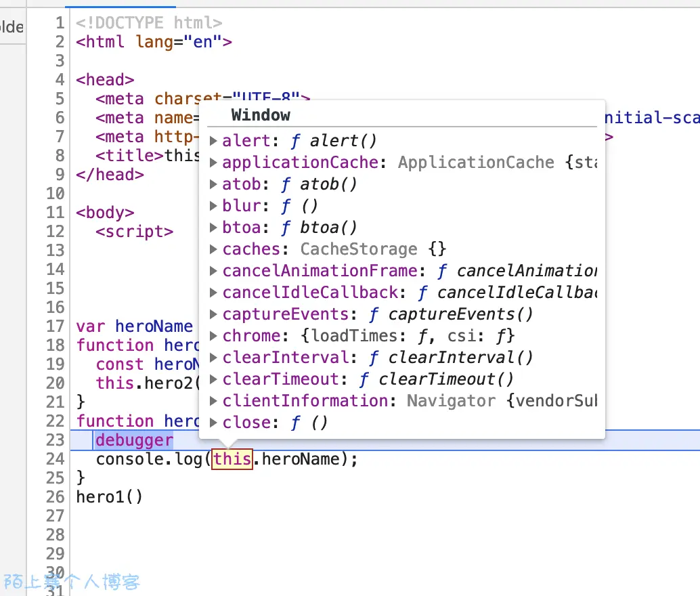Click line number 26 gutter
This screenshot has width=700, height=596.
click(x=56, y=497)
